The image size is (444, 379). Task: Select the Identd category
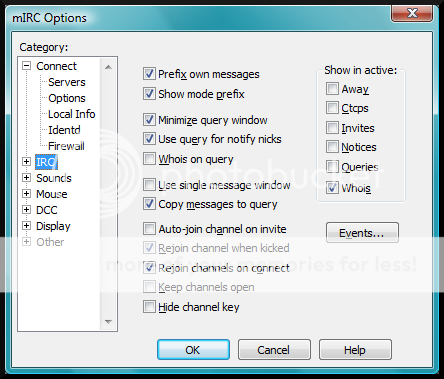click(x=64, y=130)
